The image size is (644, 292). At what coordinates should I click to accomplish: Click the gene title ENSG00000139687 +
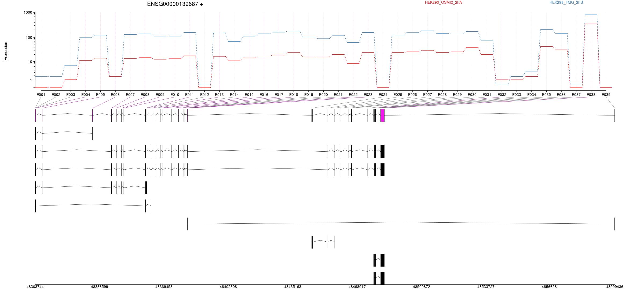(175, 4)
